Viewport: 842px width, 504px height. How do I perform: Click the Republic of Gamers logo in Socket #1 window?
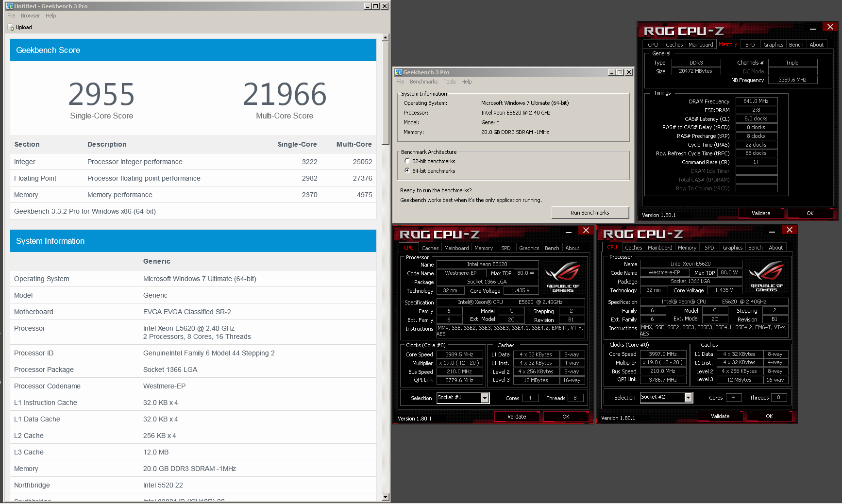pyautogui.click(x=563, y=277)
